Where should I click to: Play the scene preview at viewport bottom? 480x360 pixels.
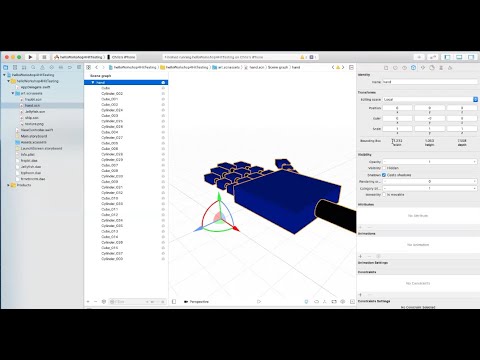tap(259, 302)
